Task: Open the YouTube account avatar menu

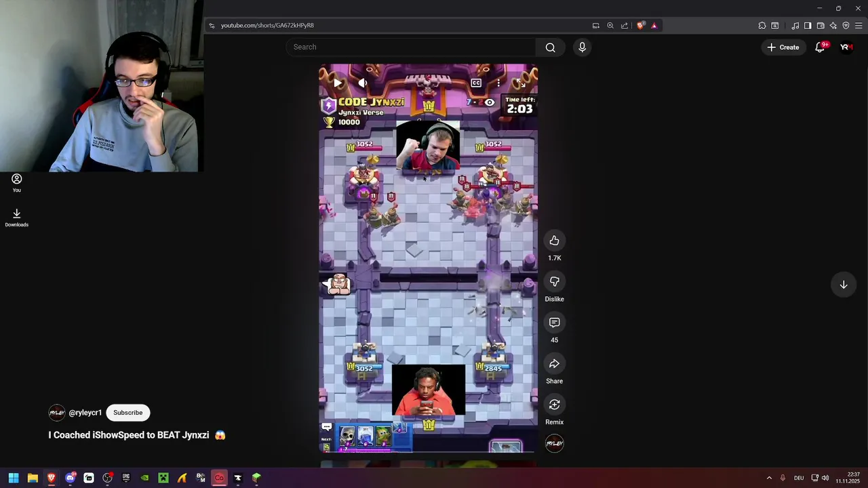Action: 846,47
